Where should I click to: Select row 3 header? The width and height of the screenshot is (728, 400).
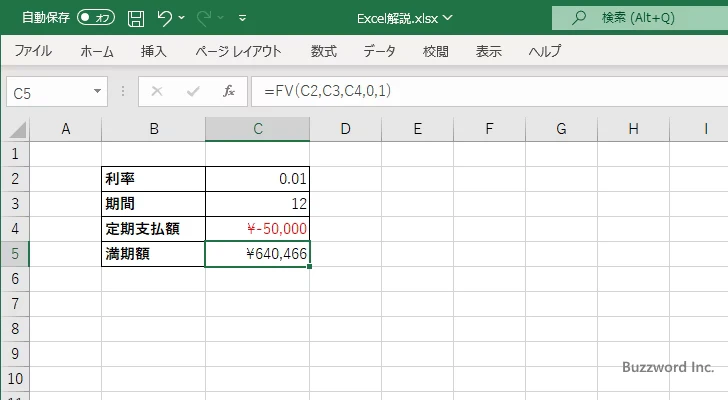[x=15, y=204]
